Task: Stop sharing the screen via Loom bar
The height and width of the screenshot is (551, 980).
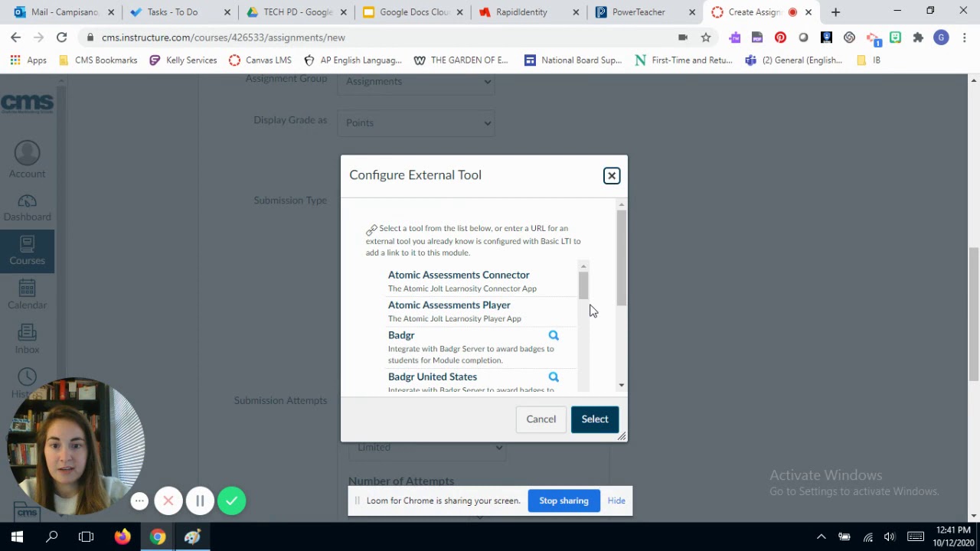Action: 563,500
